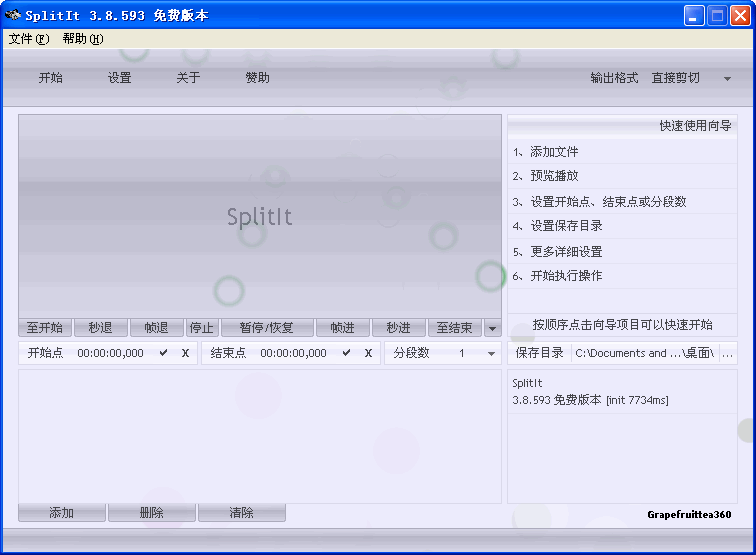This screenshot has height=555, width=756.
Task: Step back one second with 秒退
Action: pyautogui.click(x=101, y=328)
